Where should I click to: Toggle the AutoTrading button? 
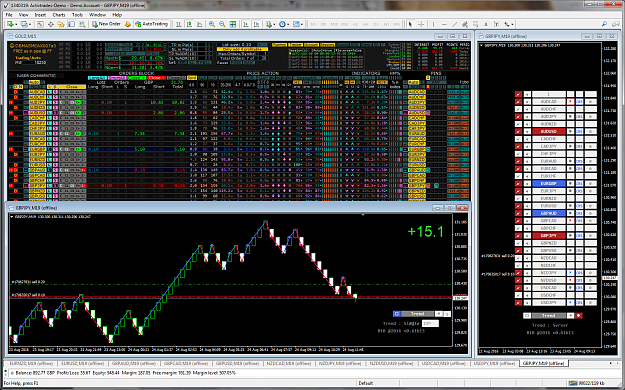pos(151,24)
